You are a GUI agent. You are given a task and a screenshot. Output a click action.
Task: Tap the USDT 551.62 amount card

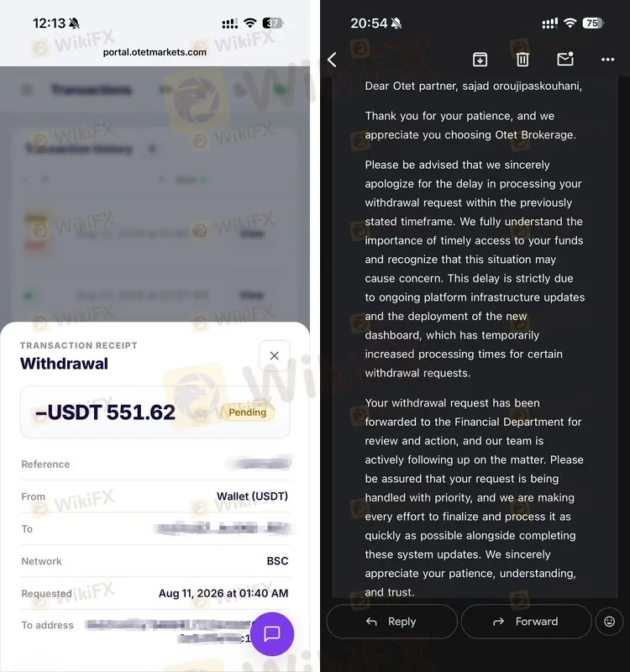point(155,412)
